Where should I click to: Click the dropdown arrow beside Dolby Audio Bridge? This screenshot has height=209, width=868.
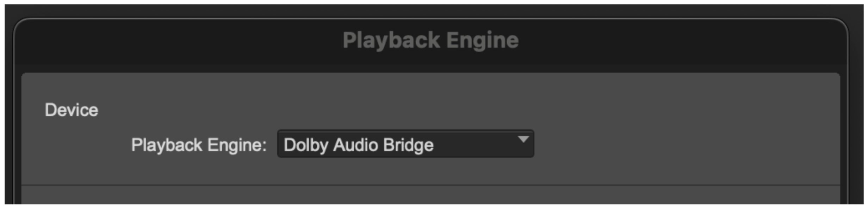click(523, 140)
